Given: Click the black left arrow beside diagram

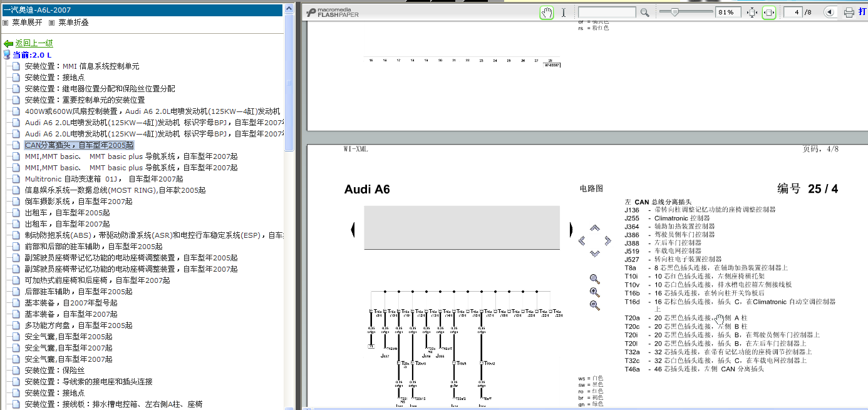Looking at the screenshot, I should [x=353, y=230].
